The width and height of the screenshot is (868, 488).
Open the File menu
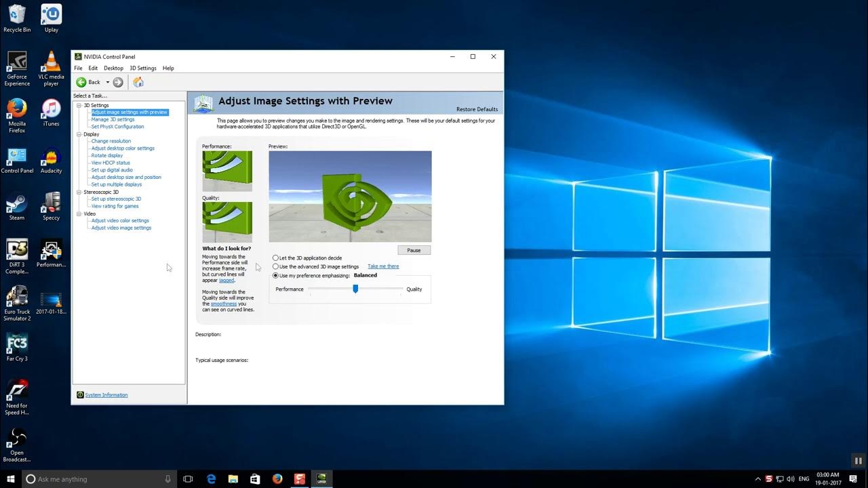point(78,68)
